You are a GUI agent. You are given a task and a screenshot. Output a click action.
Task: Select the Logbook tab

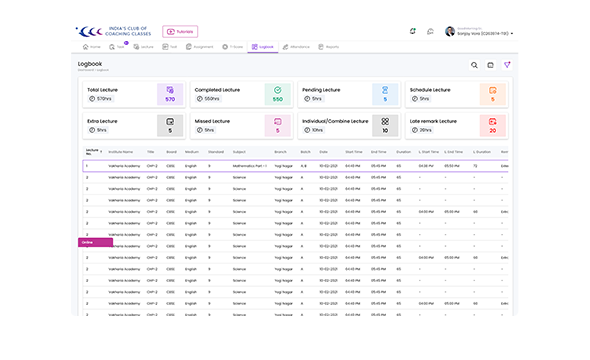coord(263,47)
